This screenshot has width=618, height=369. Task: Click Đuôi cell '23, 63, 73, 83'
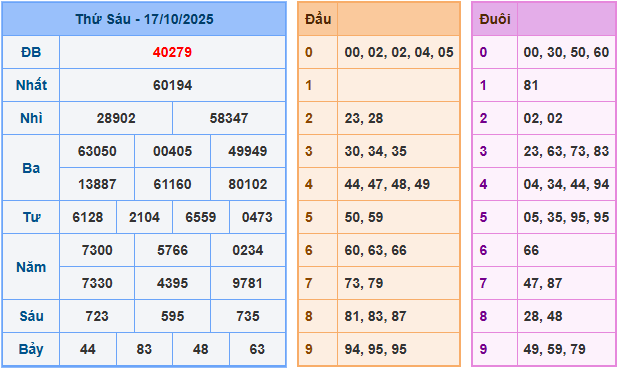[566, 151]
